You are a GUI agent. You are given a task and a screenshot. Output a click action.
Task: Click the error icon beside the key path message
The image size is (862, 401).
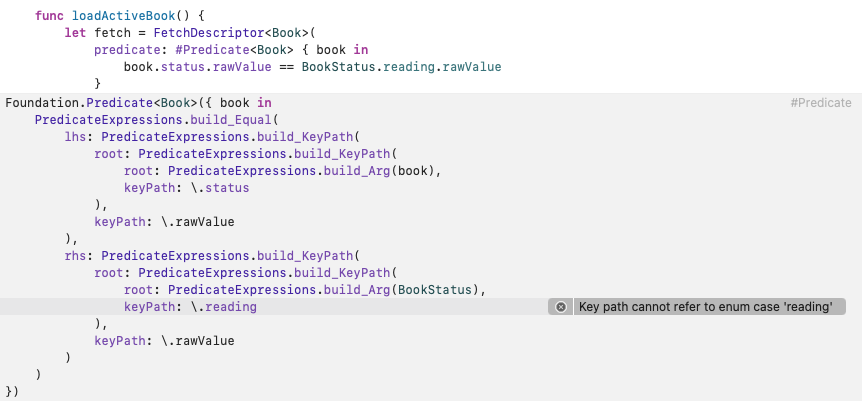click(x=561, y=307)
